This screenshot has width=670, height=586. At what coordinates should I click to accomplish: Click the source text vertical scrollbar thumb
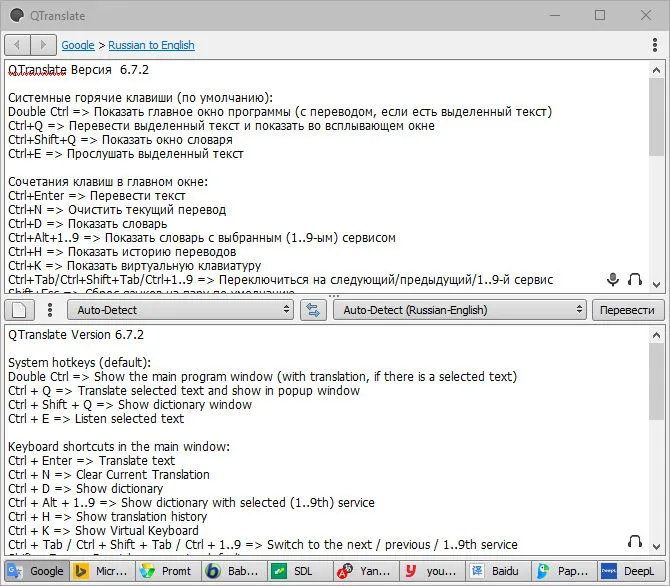point(656,117)
